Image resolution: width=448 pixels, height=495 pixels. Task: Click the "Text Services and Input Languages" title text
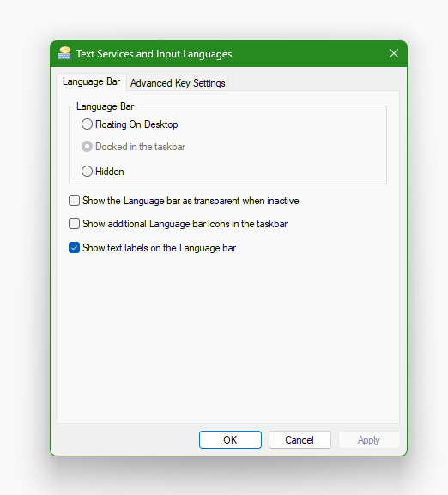(154, 54)
